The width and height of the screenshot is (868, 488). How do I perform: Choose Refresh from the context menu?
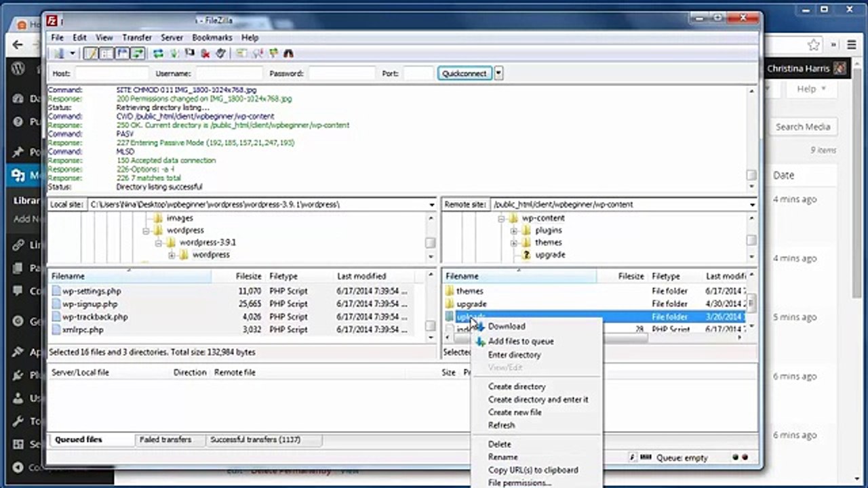point(501,425)
